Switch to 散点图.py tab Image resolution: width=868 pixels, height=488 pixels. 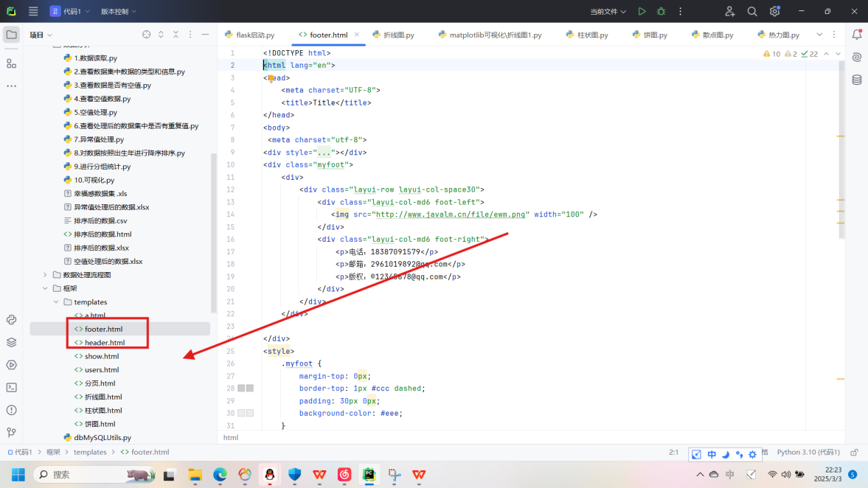tap(712, 35)
